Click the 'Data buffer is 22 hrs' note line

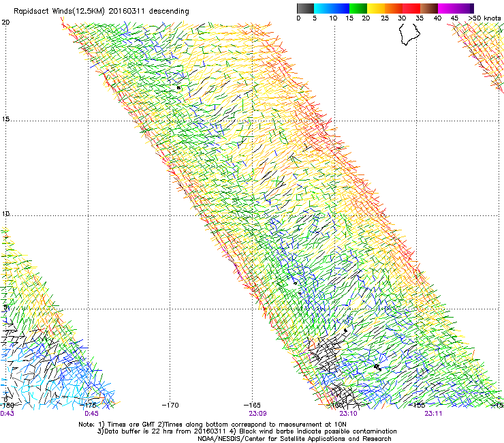(247, 431)
